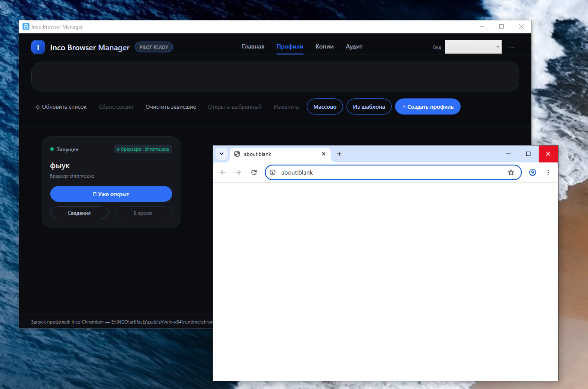Viewport: 588px width, 389px height.
Task: Click the Inco Browser Manager logo icon
Action: pos(38,47)
